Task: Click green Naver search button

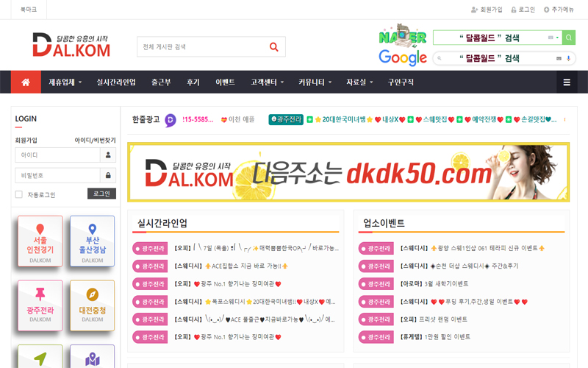Action: [x=569, y=38]
